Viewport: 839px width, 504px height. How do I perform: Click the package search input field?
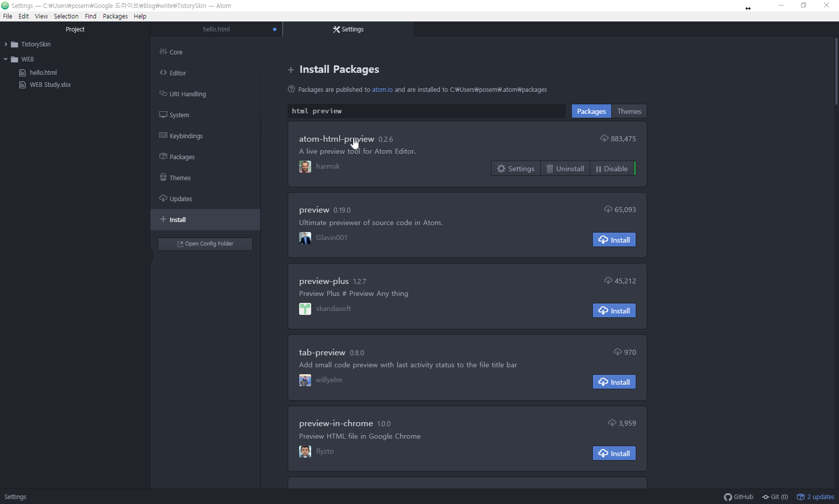[x=427, y=111]
